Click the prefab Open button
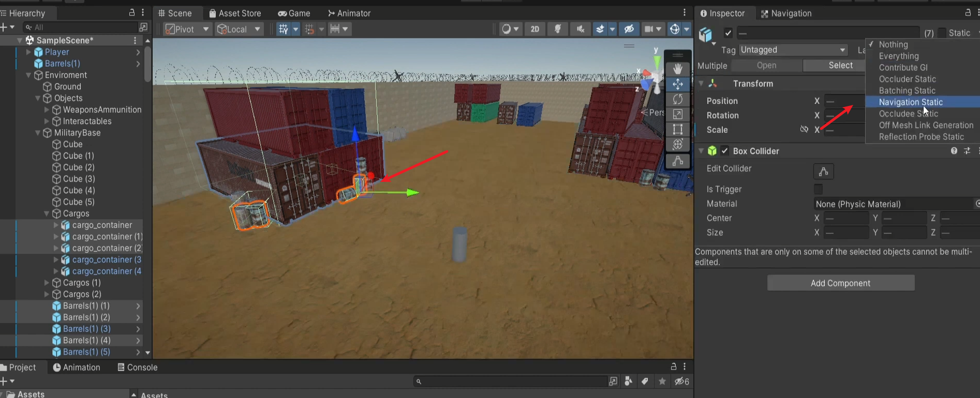Screen dimensions: 980x398 point(766,65)
